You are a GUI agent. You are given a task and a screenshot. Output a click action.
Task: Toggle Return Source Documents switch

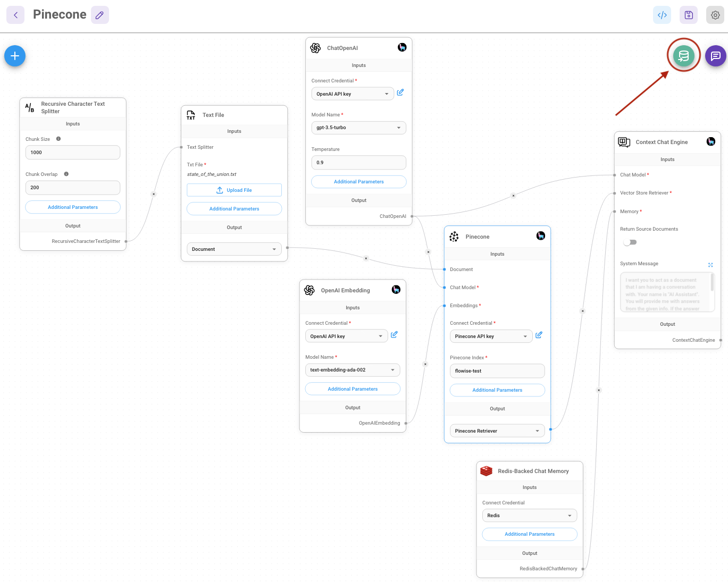click(630, 242)
